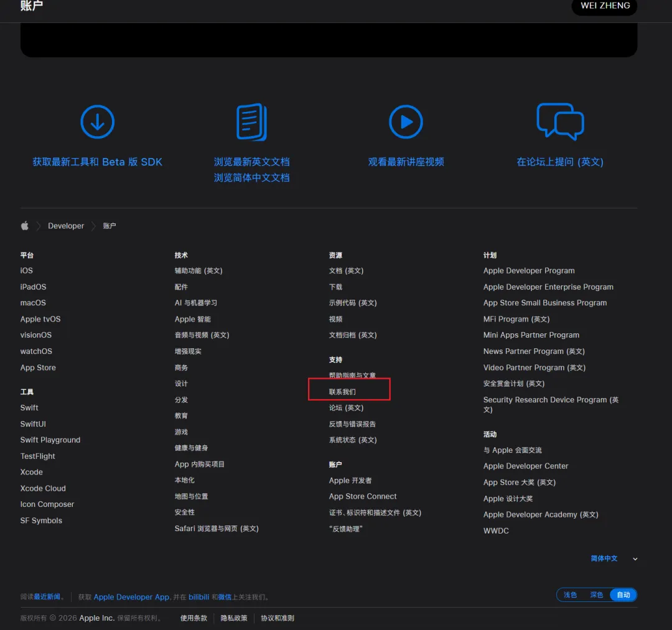Image resolution: width=672 pixels, height=630 pixels.
Task: Open TestFlight link
Action: 38,456
